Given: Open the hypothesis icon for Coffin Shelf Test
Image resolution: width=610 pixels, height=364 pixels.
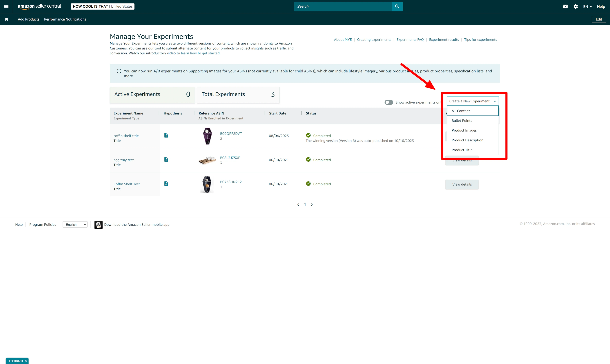Looking at the screenshot, I should pos(166,184).
